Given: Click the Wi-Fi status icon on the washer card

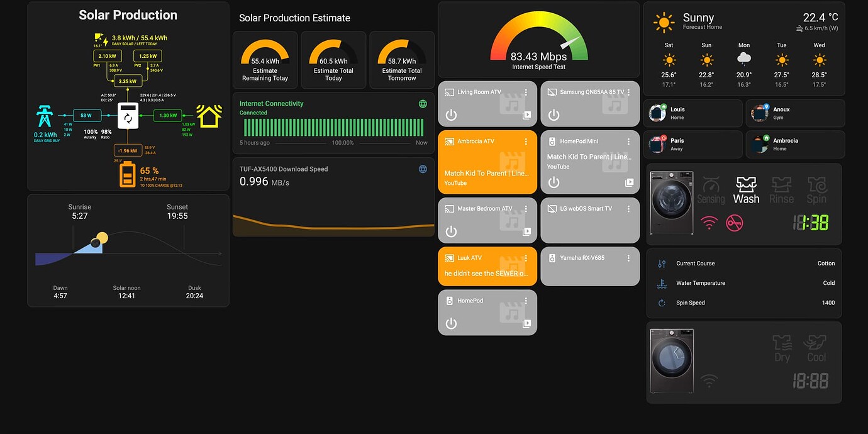Looking at the screenshot, I should coord(709,223).
